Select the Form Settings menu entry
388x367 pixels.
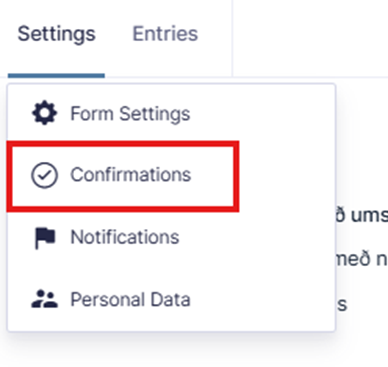pos(171,114)
